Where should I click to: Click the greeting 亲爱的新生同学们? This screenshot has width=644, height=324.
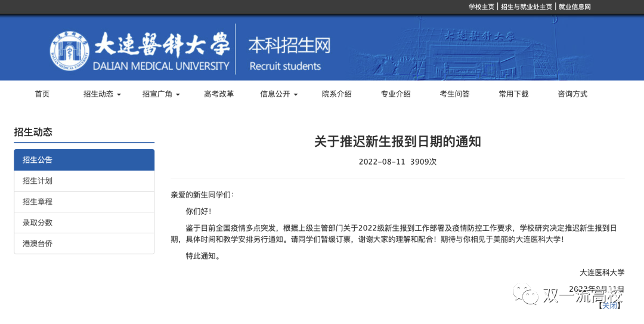point(202,195)
